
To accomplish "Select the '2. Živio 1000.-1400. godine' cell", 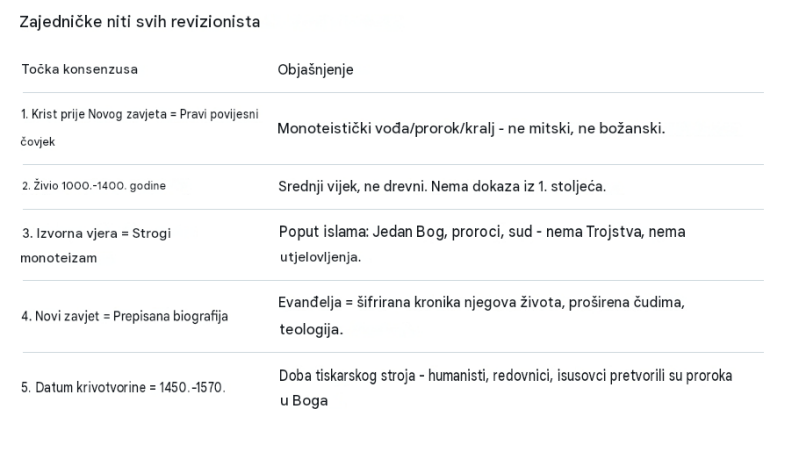I will coord(94,186).
